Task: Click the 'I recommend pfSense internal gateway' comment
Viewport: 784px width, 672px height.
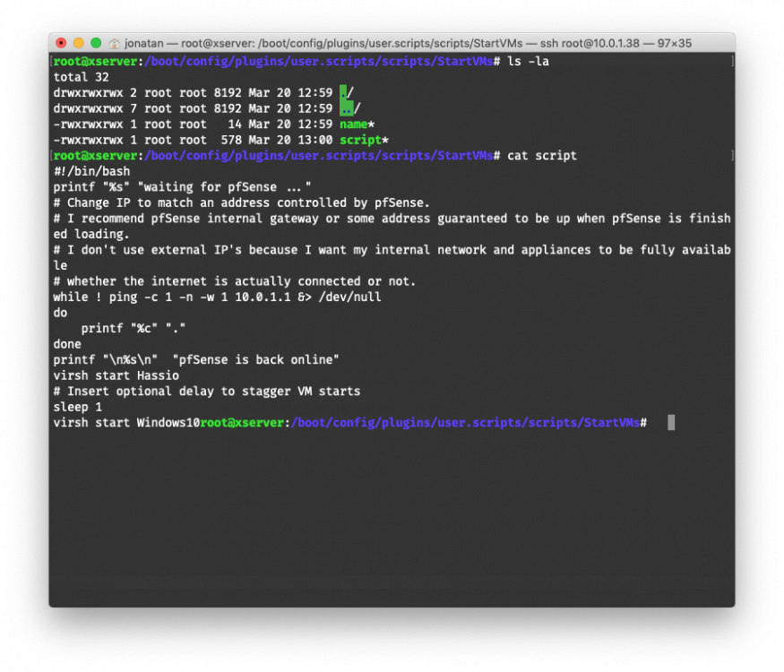Action: tap(392, 226)
